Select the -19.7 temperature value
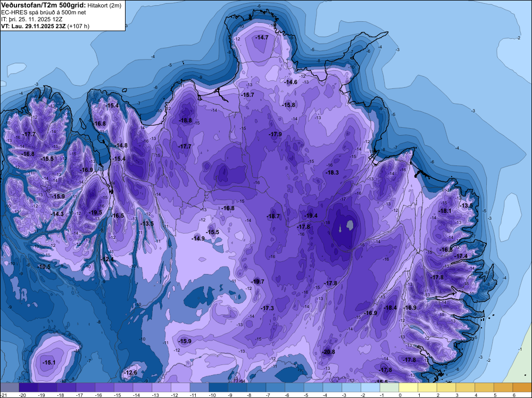Image resolution: width=532 pixels, height=398 pixels. (257, 281)
